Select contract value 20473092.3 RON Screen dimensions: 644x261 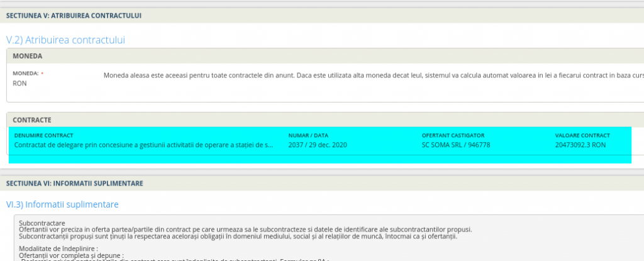580,145
